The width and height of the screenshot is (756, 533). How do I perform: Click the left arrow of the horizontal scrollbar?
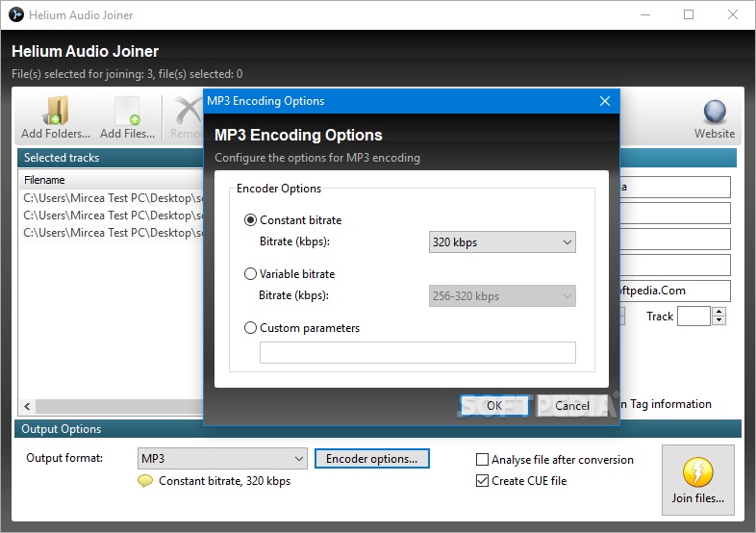(x=27, y=406)
